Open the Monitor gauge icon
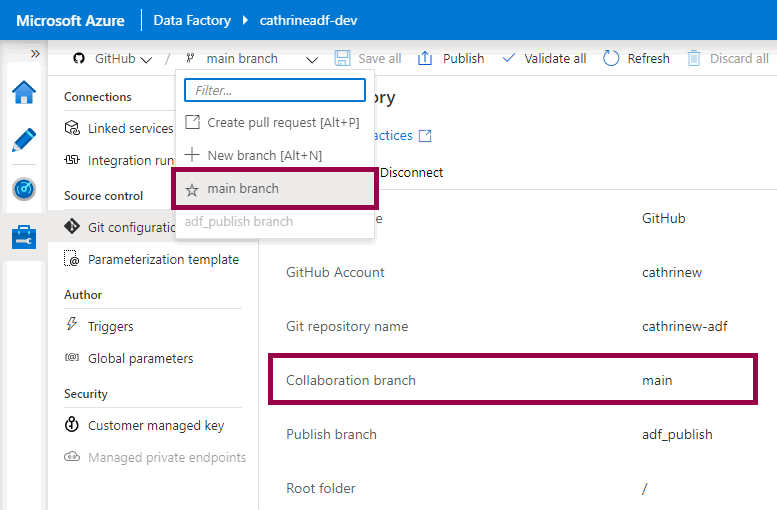Viewport: 777px width, 510px height. tap(23, 189)
